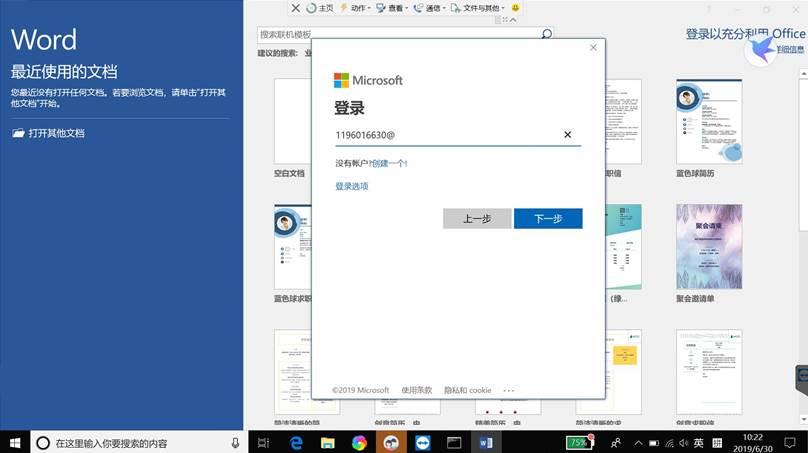
Task: Show hidden tray icons with chevron
Action: pyautogui.click(x=638, y=443)
